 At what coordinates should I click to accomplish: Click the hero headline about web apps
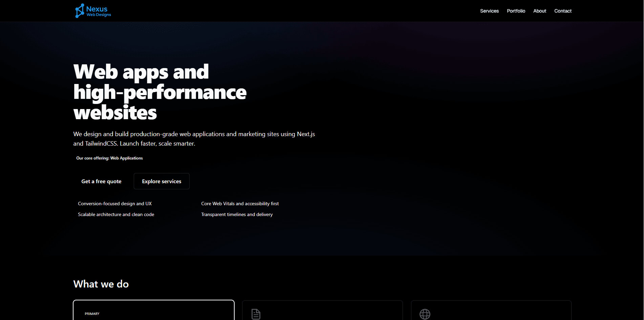(x=159, y=92)
